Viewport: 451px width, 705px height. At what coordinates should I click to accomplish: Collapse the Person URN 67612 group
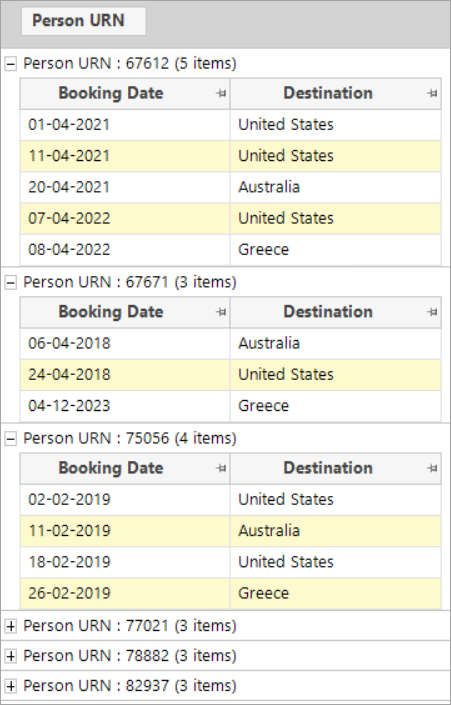point(11,64)
